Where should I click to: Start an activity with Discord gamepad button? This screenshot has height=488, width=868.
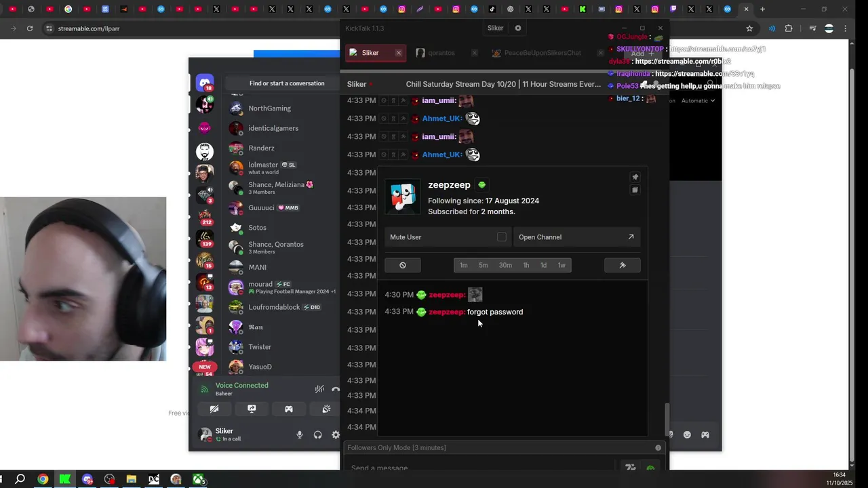click(289, 409)
